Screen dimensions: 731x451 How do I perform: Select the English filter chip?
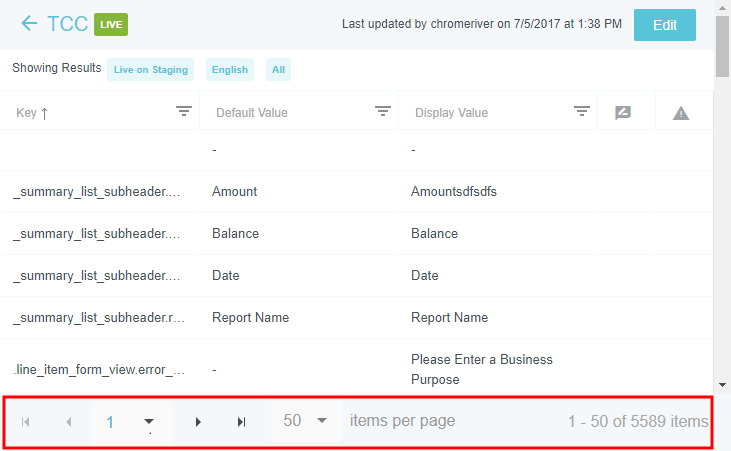(230, 70)
